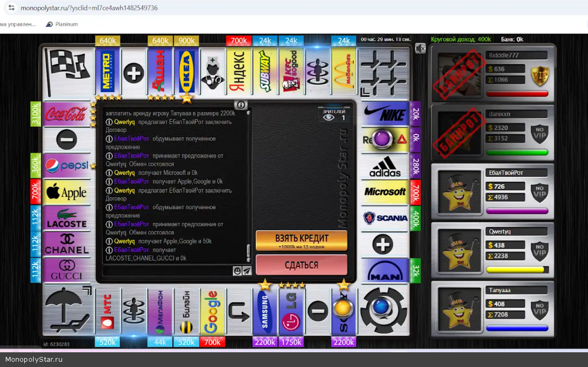Click the Google property cell
This screenshot has width=588, height=367.
213,311
